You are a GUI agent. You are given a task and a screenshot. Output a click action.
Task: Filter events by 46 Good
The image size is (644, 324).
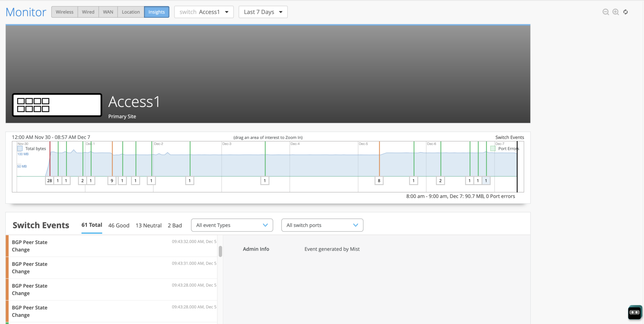click(119, 225)
